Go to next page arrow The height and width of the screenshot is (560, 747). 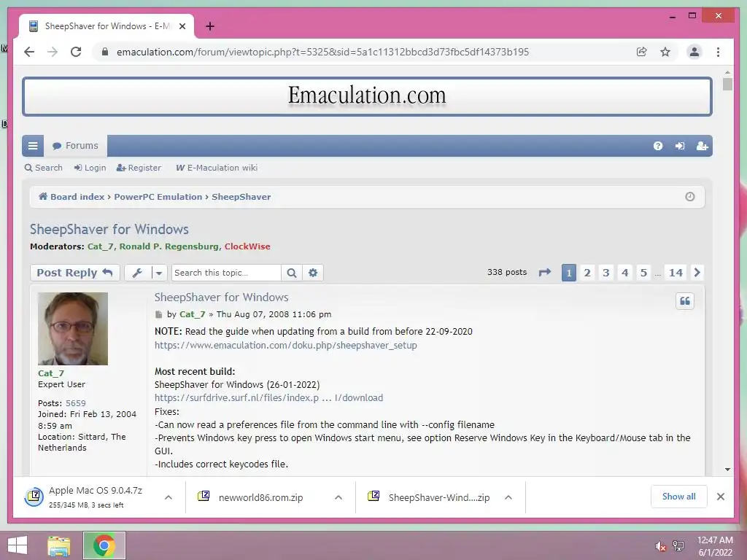point(697,273)
